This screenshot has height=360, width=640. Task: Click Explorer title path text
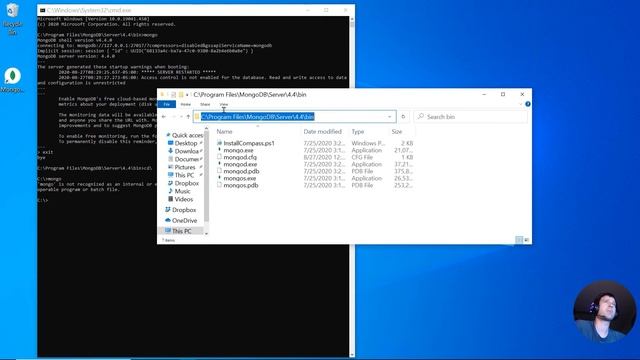[250, 95]
